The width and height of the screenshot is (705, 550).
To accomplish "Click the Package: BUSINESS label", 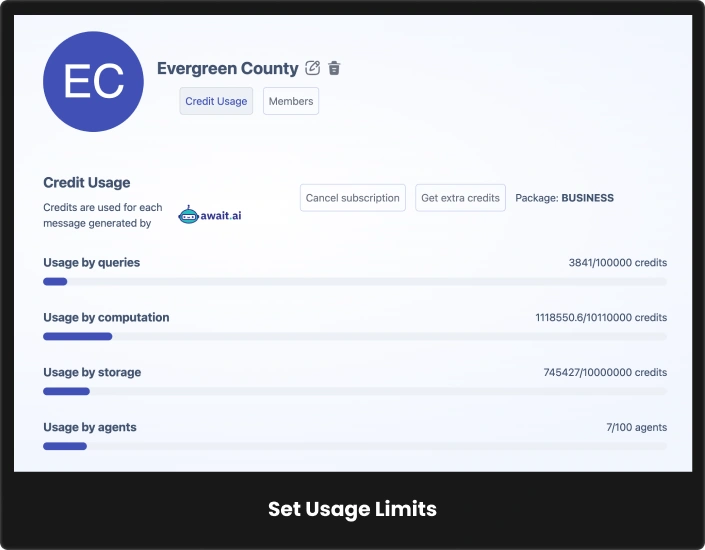I will pyautogui.click(x=564, y=198).
